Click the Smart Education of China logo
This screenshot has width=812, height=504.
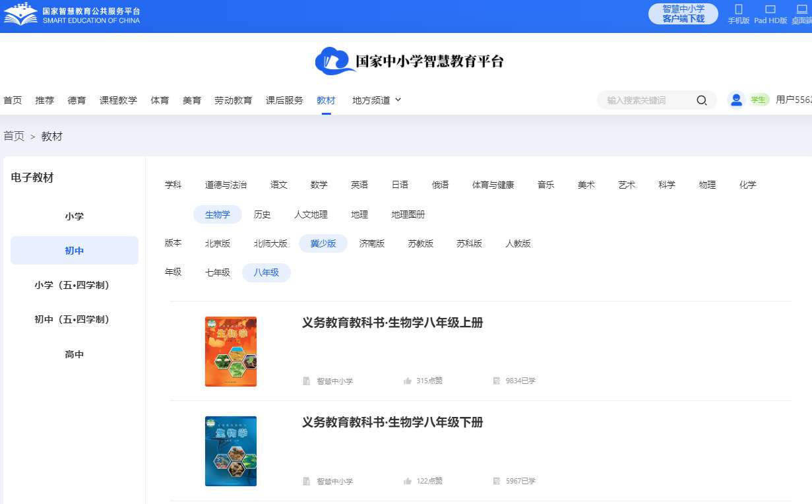[x=73, y=15]
